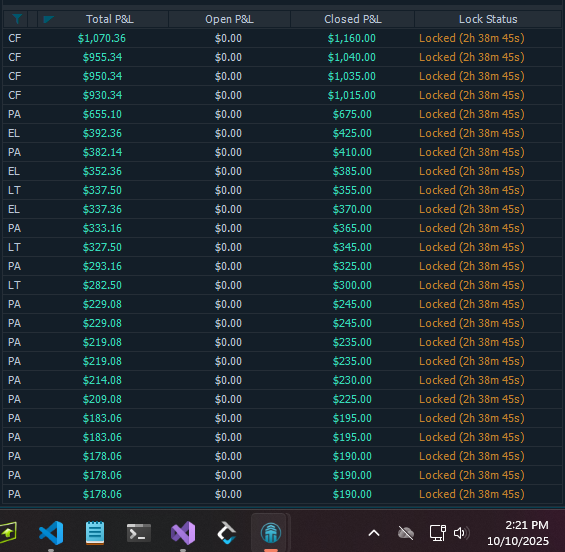Select the $282.50 Total P&L cell

tap(102, 285)
